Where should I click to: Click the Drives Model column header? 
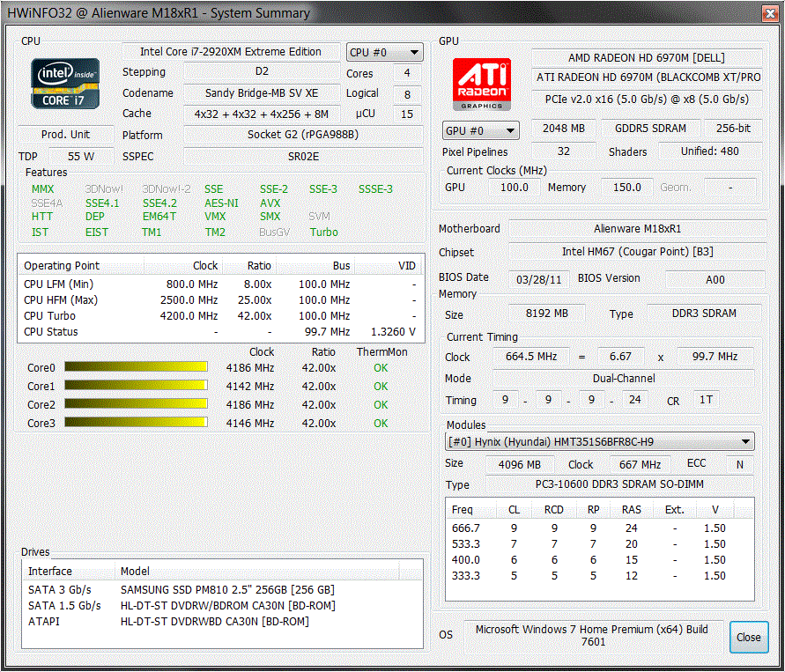coord(257,571)
